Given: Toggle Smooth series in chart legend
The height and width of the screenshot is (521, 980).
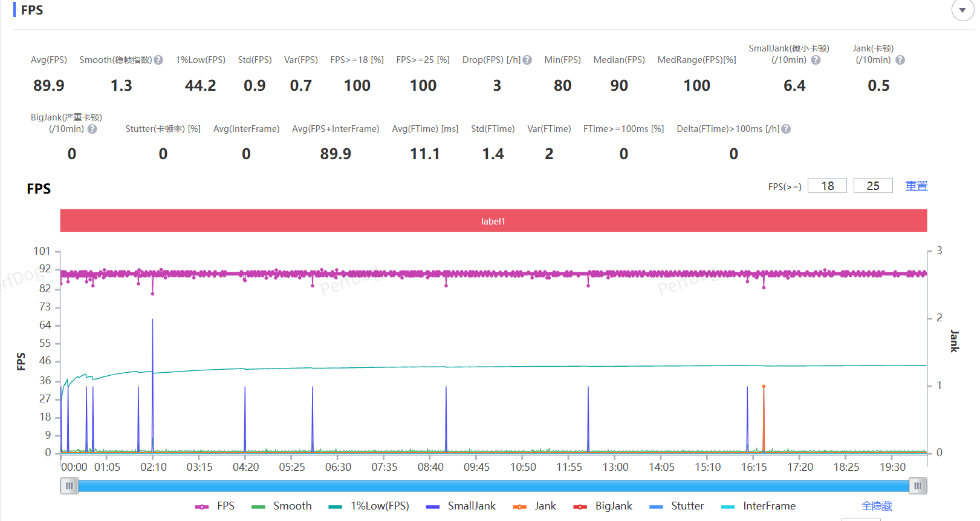Looking at the screenshot, I should 282,506.
